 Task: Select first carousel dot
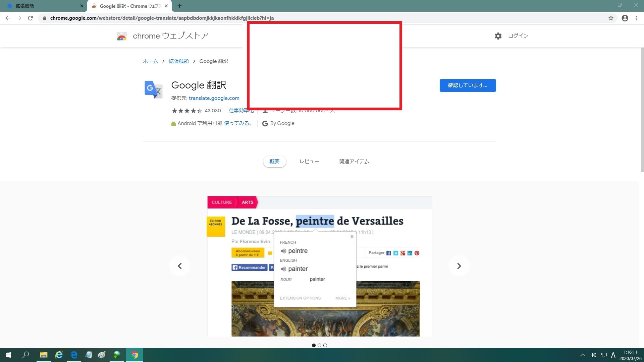point(314,345)
